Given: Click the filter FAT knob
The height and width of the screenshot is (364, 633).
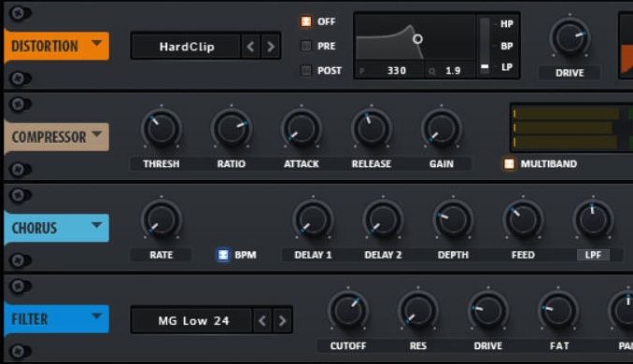Looking at the screenshot, I should [x=558, y=311].
